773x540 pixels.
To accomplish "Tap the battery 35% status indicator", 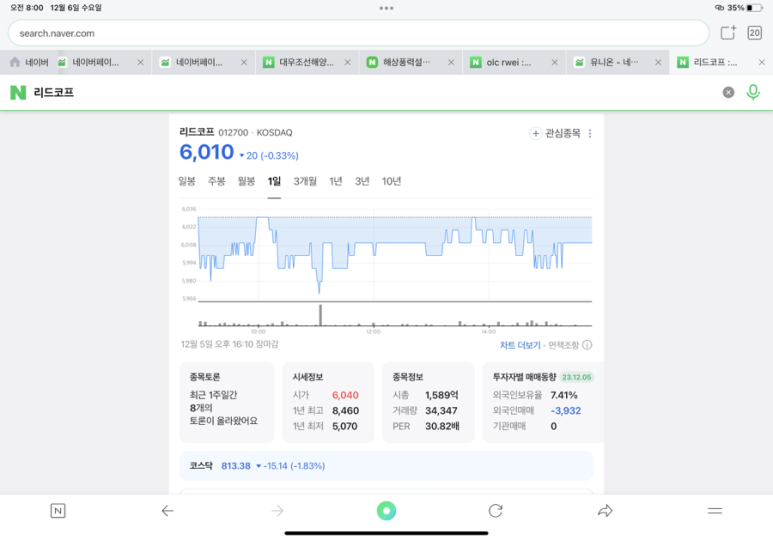I will click(744, 8).
